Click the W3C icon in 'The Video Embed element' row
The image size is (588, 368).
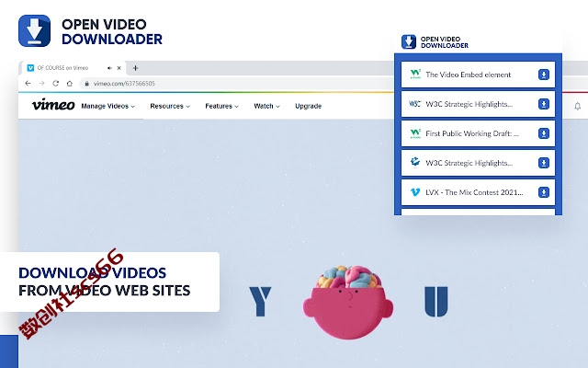pyautogui.click(x=415, y=74)
